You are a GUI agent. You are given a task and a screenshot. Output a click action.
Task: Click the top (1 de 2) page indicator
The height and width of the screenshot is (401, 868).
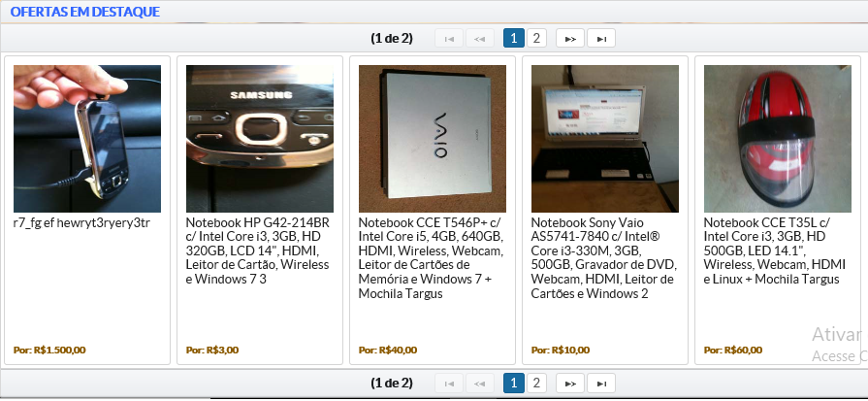pos(392,38)
